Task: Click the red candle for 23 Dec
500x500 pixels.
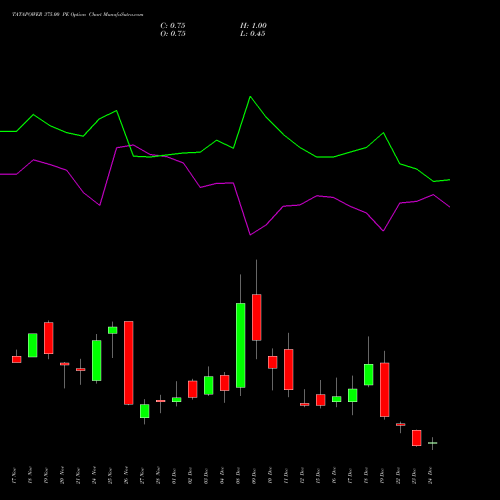Action: 417,438
